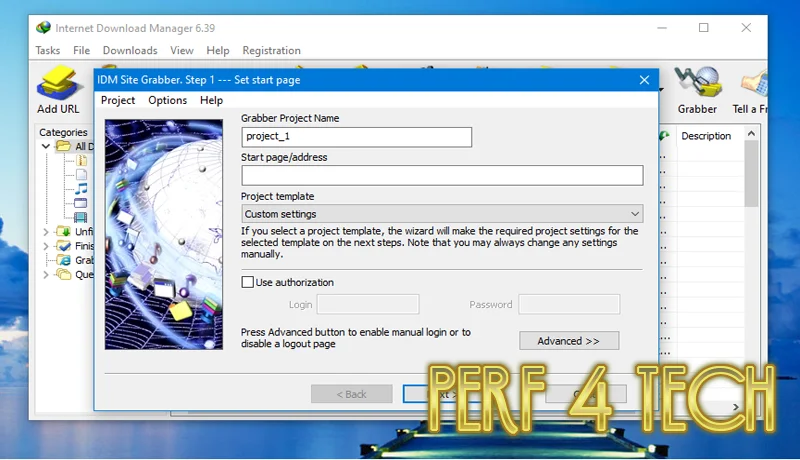Select the music category icon in tree
Viewport: 800px width, 460px height.
81,188
